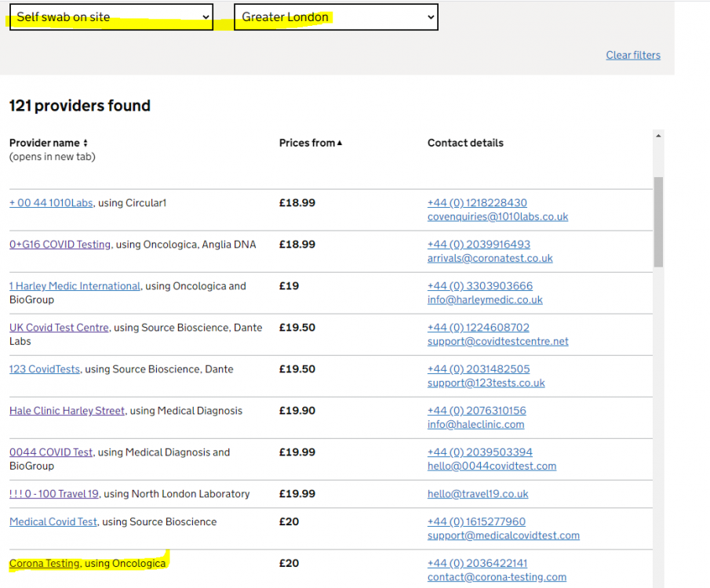Email contact@corona-testing.com
This screenshot has width=710, height=588.
497,578
